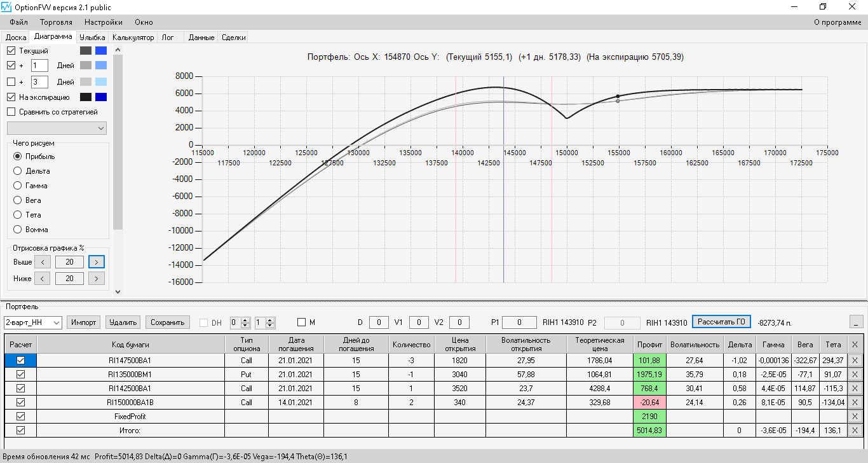The height and width of the screenshot is (463, 868).
Task: Open the Торговля menu
Action: click(56, 22)
